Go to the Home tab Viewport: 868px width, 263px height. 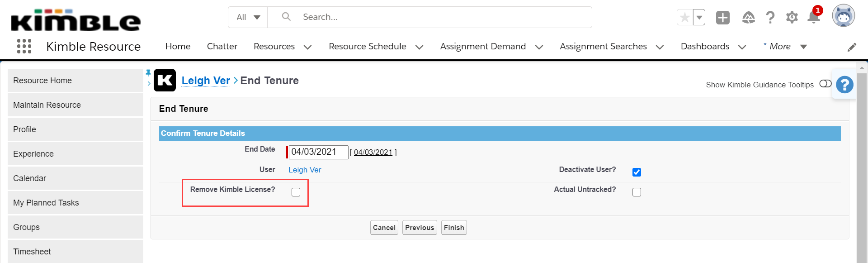[x=178, y=47]
